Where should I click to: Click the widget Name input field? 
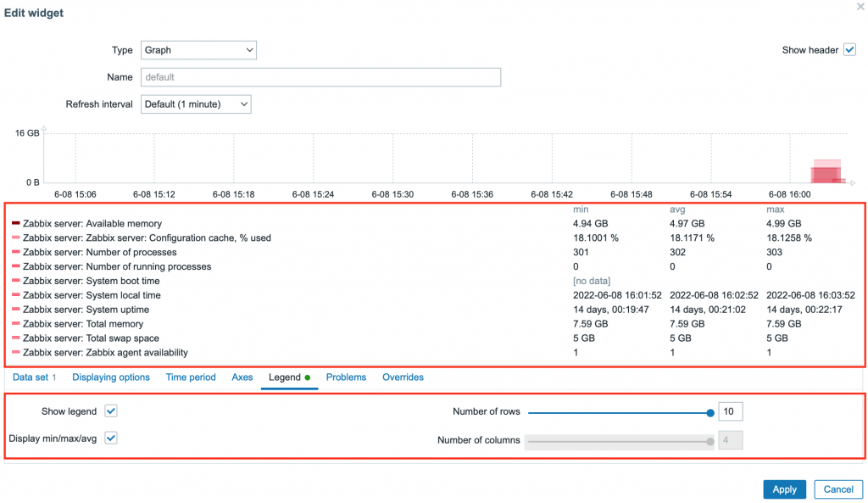pos(320,77)
